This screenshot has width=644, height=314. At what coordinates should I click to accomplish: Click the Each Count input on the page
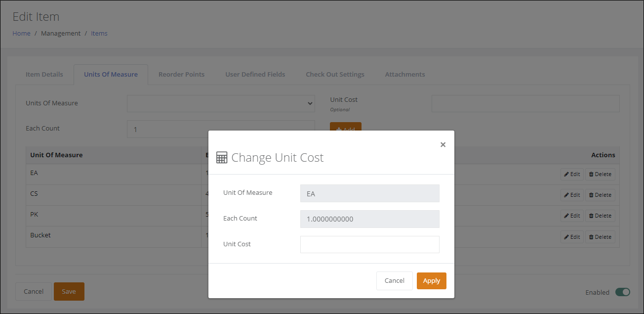coord(221,129)
